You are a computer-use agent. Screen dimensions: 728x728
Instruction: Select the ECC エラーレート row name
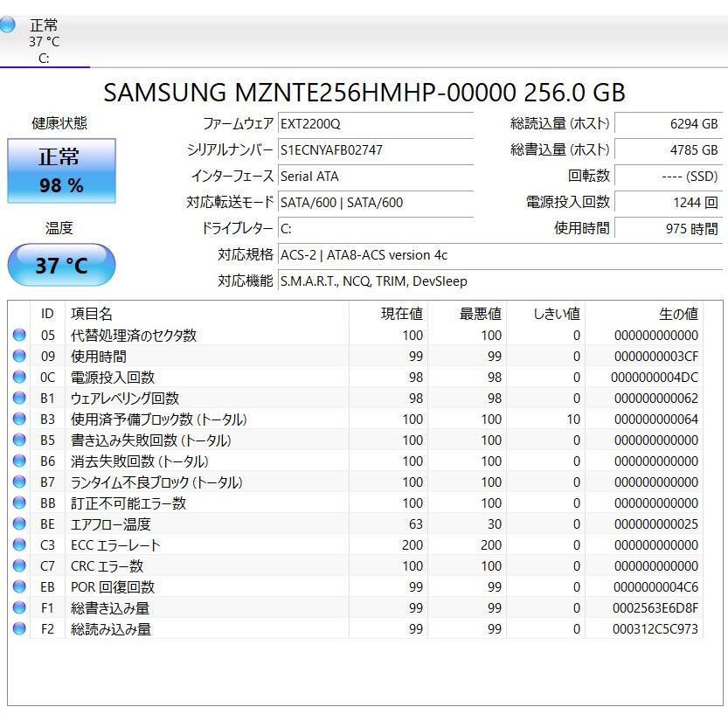(x=115, y=545)
